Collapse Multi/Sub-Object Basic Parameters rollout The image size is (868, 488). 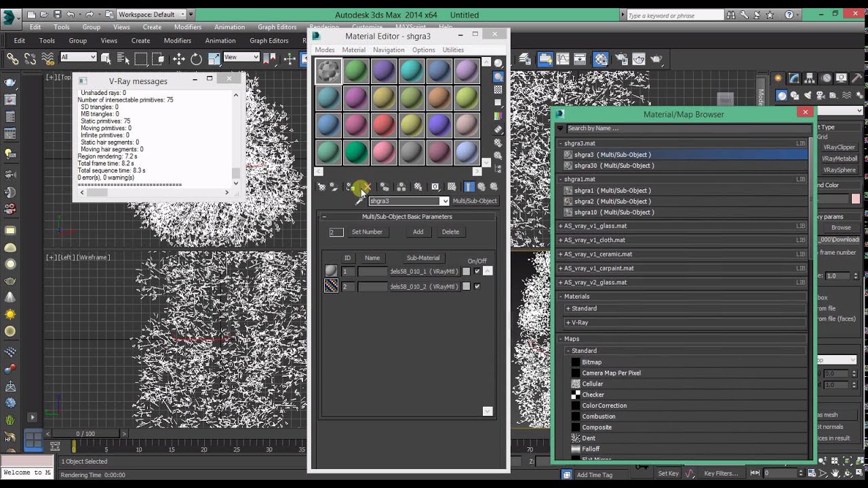407,217
